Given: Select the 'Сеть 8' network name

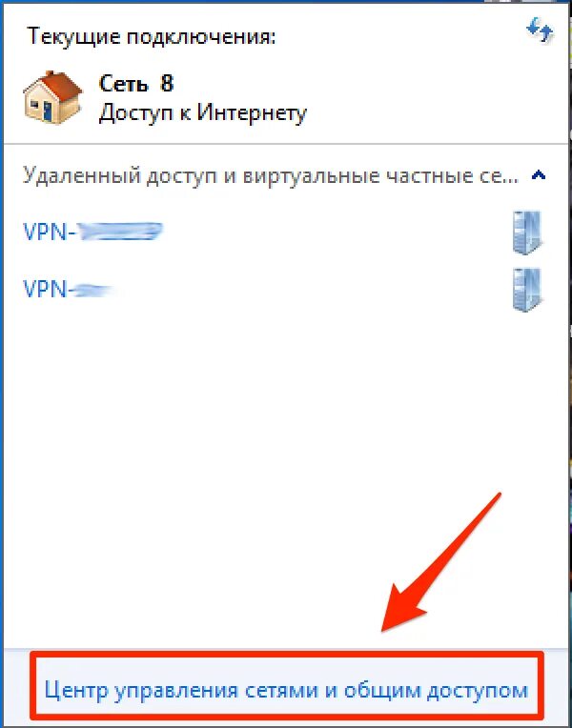Looking at the screenshot, I should pos(136,84).
